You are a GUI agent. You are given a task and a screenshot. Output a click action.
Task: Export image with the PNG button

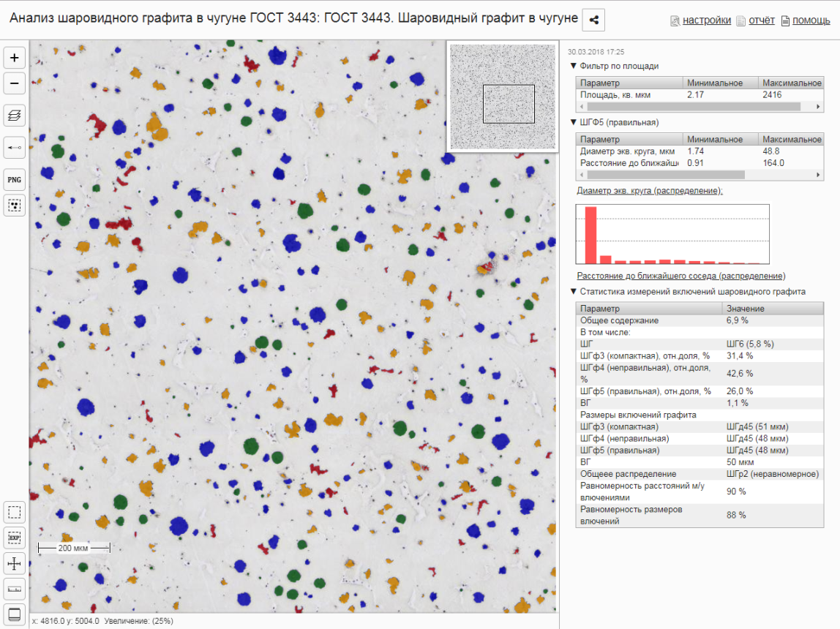tap(15, 179)
